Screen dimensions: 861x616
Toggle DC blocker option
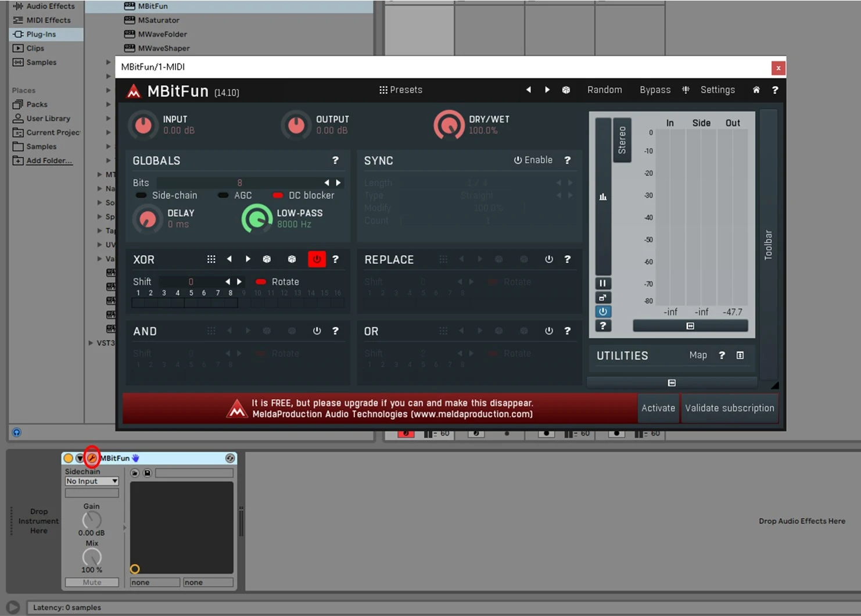coord(304,195)
